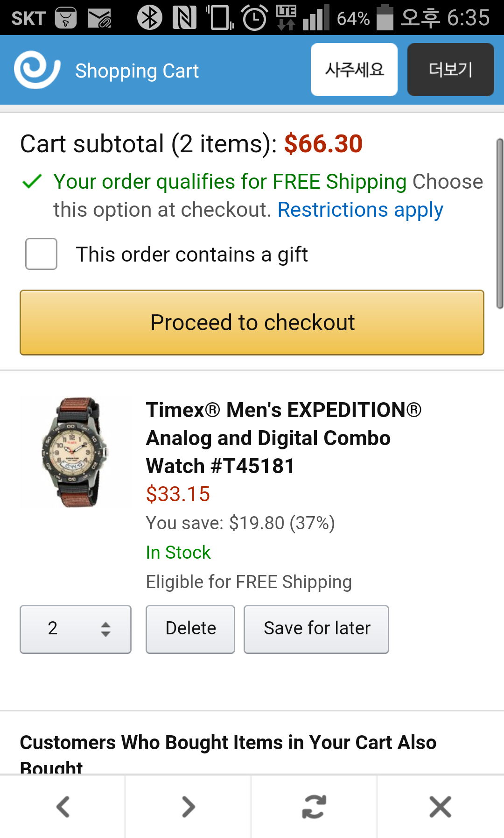
Task: Tap the mail notification icon
Action: (99, 18)
